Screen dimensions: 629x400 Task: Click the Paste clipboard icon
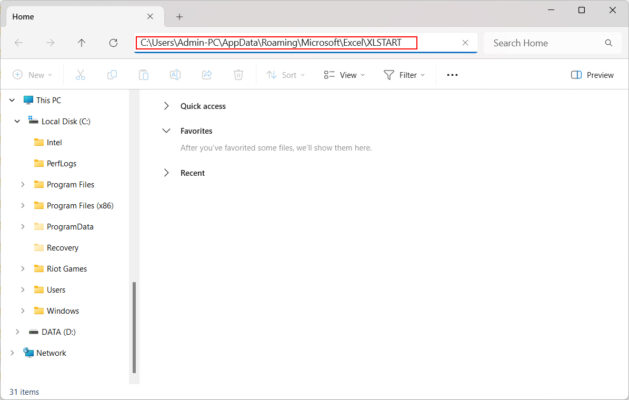coord(144,75)
